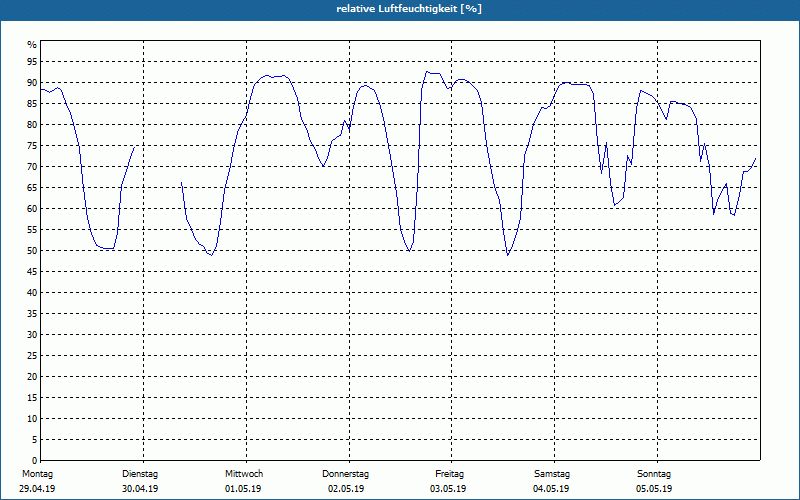The width and height of the screenshot is (800, 500).
Task: Select the 25 y-axis value
Action: (32, 356)
